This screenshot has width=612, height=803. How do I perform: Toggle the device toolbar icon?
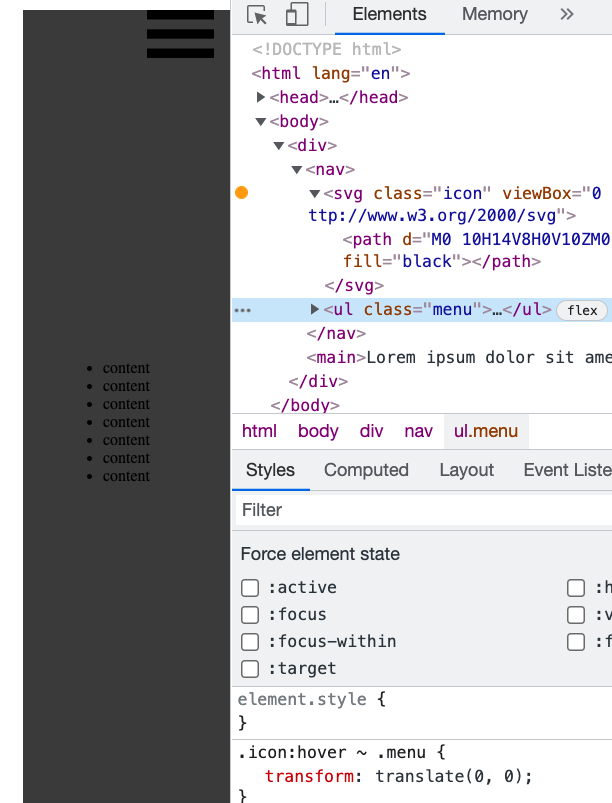pyautogui.click(x=297, y=14)
